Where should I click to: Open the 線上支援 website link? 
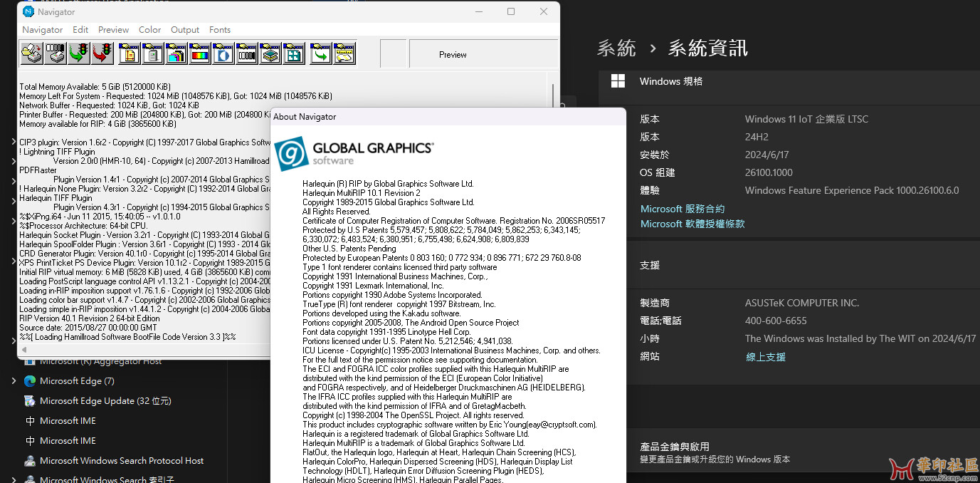pos(766,357)
